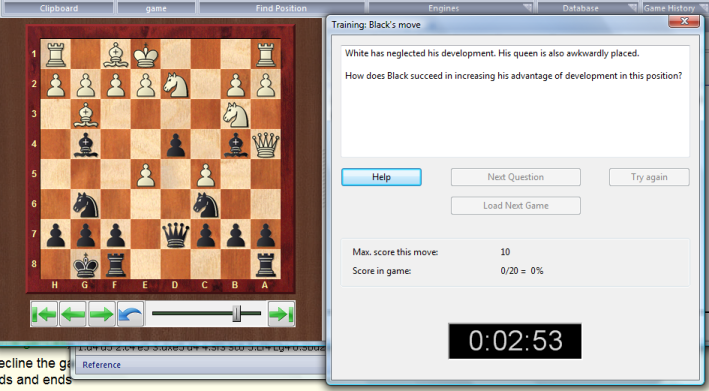Screen dimensions: 709x391
Task: Open the Clipboard ribbon group
Action: [58, 8]
